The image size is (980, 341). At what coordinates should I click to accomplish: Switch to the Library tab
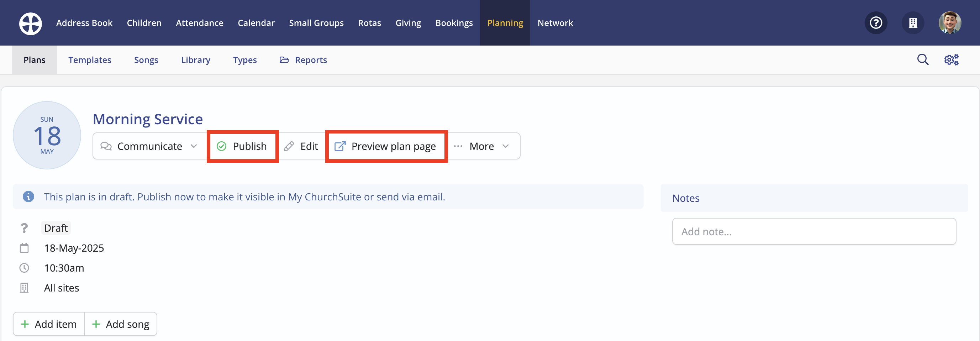click(196, 60)
